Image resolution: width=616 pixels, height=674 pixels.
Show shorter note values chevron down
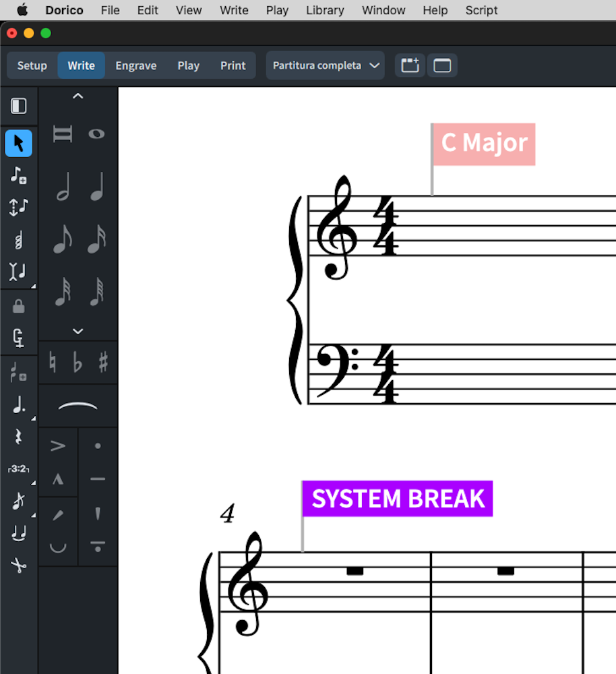78,331
